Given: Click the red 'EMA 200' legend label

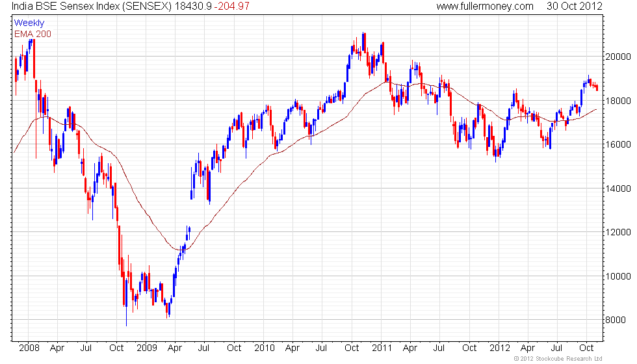Looking at the screenshot, I should click(x=32, y=34).
